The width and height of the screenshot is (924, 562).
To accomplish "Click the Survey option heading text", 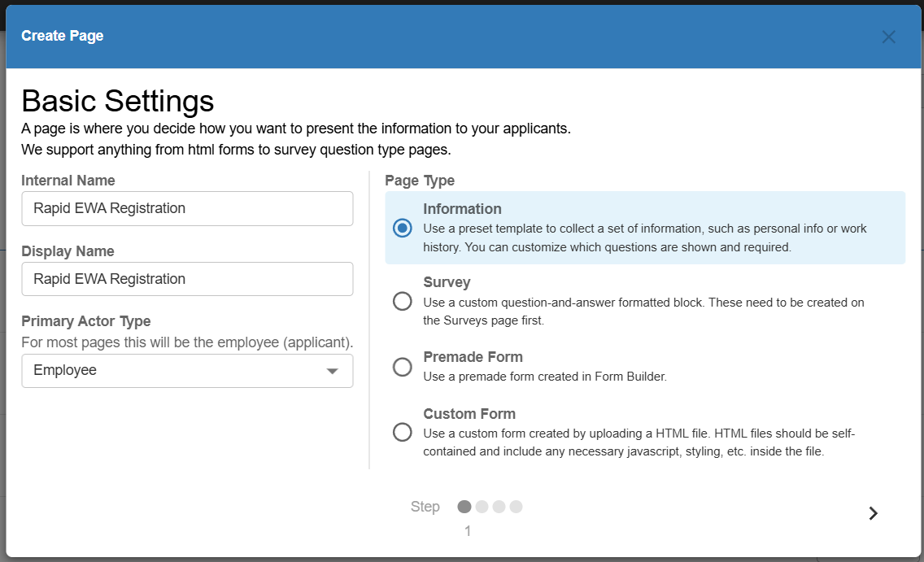I will [447, 282].
